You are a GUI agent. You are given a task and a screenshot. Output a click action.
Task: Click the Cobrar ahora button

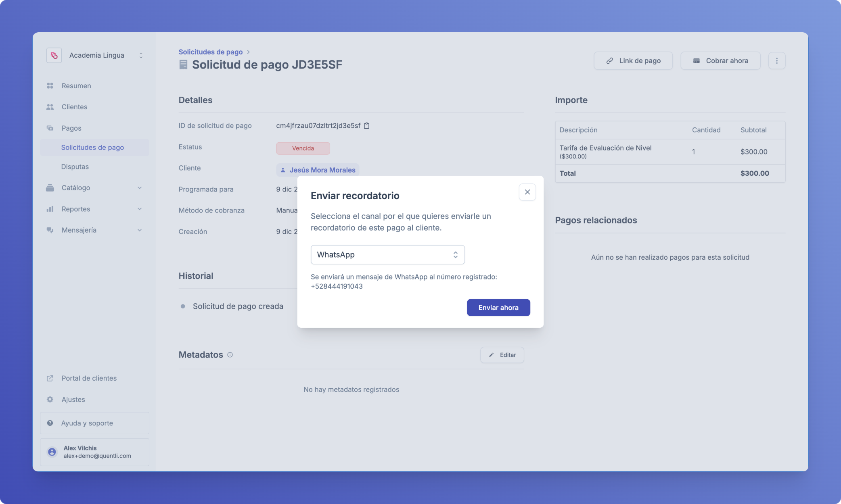(x=720, y=61)
